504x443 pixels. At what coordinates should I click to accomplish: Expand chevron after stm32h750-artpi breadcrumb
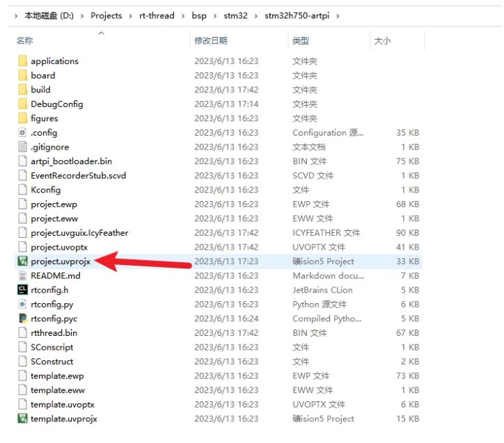tap(338, 16)
